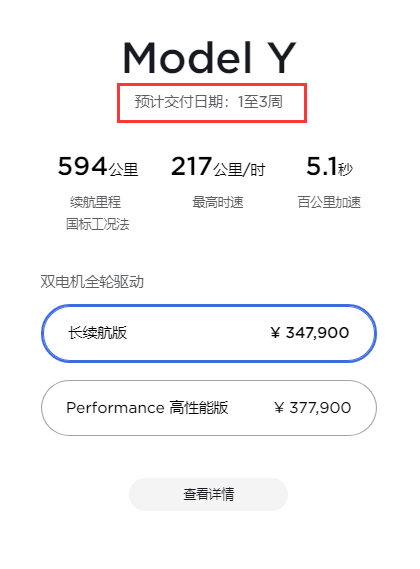
Task: Click the 594公里 range figure
Action: coord(98,167)
